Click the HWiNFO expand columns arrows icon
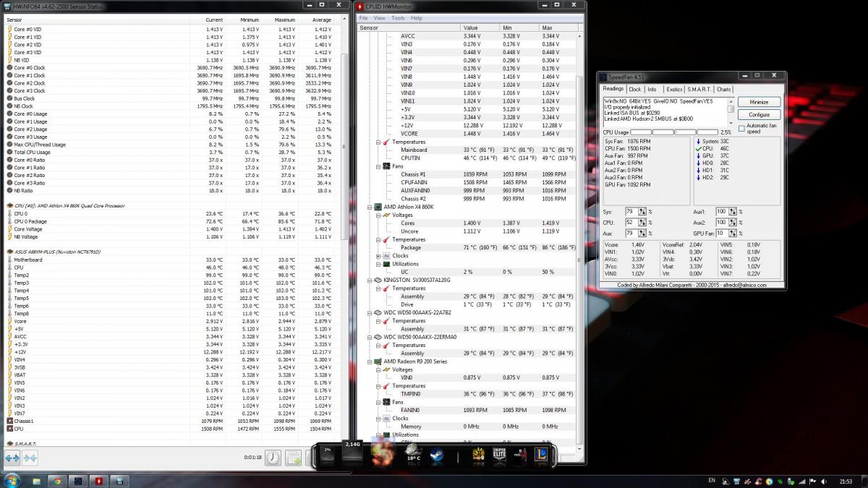Screen dimensions: 868x488 [x=12, y=458]
